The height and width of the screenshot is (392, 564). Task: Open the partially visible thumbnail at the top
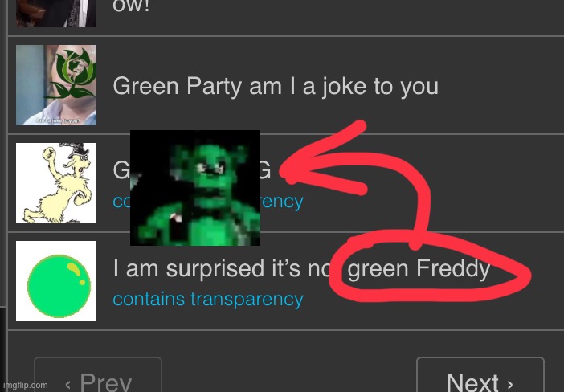[56, 14]
